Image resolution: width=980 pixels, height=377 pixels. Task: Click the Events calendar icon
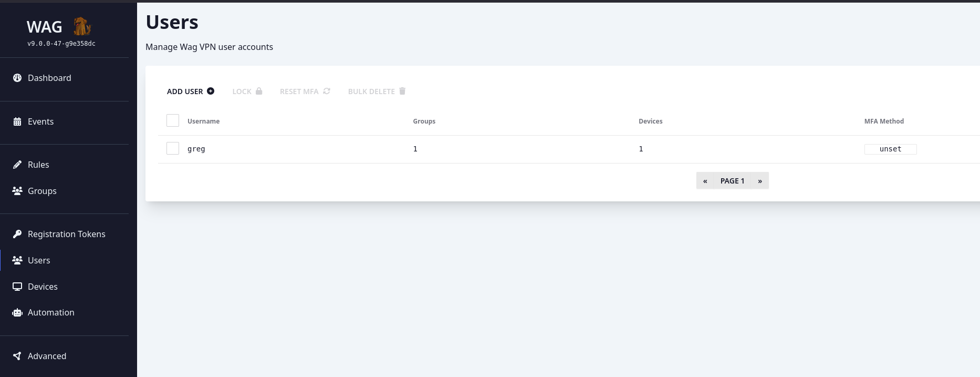[x=17, y=121]
